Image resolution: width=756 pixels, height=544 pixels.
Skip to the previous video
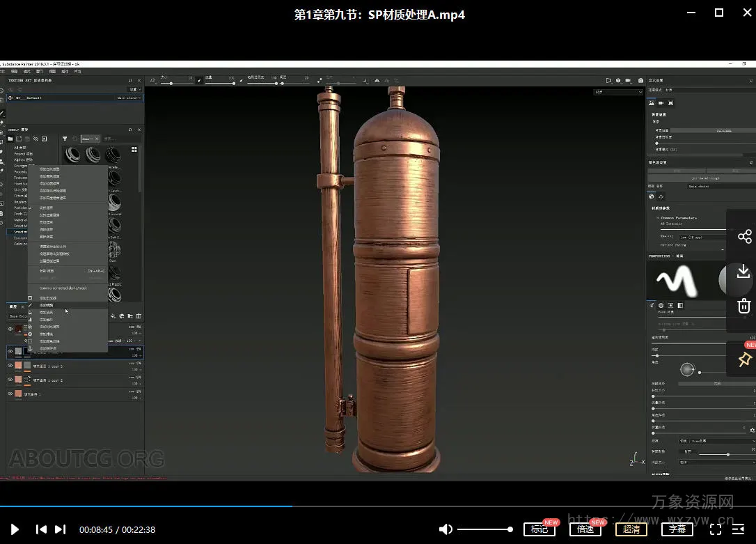coord(41,529)
